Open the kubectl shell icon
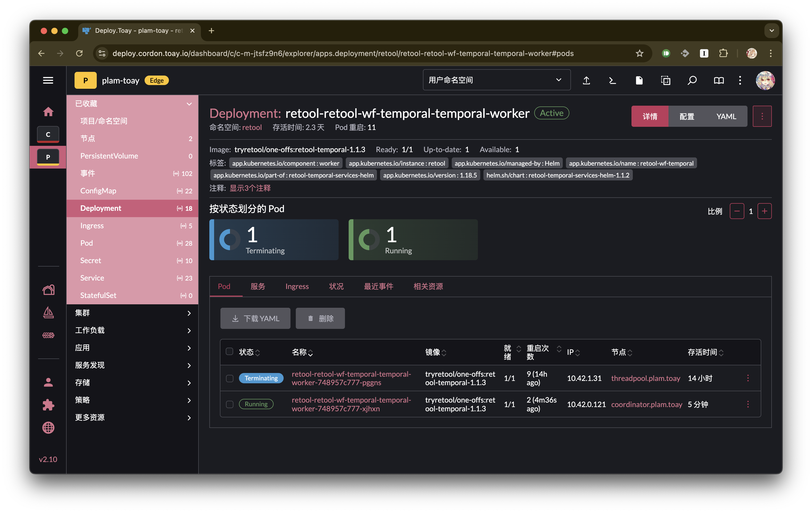The width and height of the screenshot is (812, 513). tap(612, 80)
